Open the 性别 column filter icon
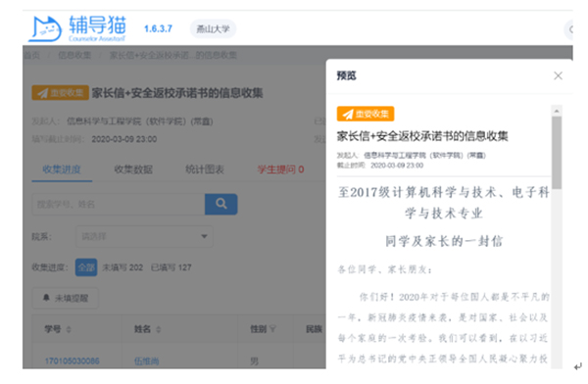 click(x=272, y=329)
